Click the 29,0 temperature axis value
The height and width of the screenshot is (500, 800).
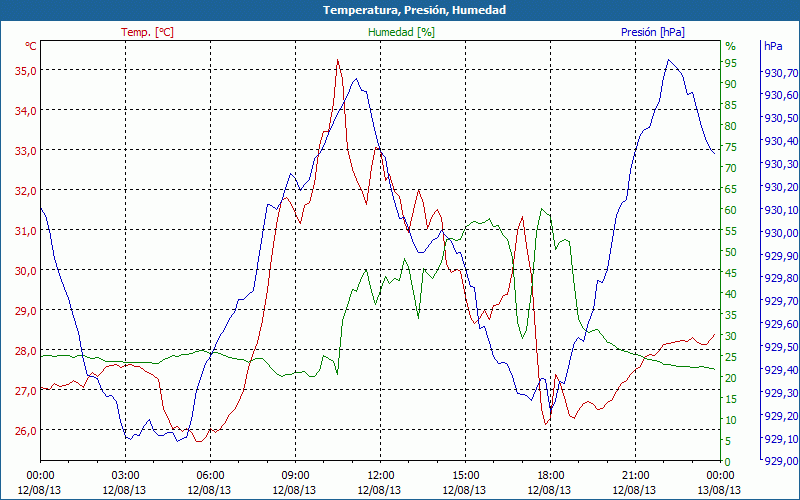26,311
